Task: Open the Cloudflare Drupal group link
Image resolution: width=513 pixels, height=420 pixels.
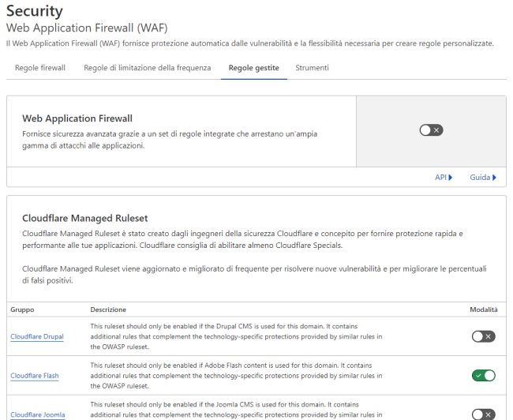Action: pos(37,336)
